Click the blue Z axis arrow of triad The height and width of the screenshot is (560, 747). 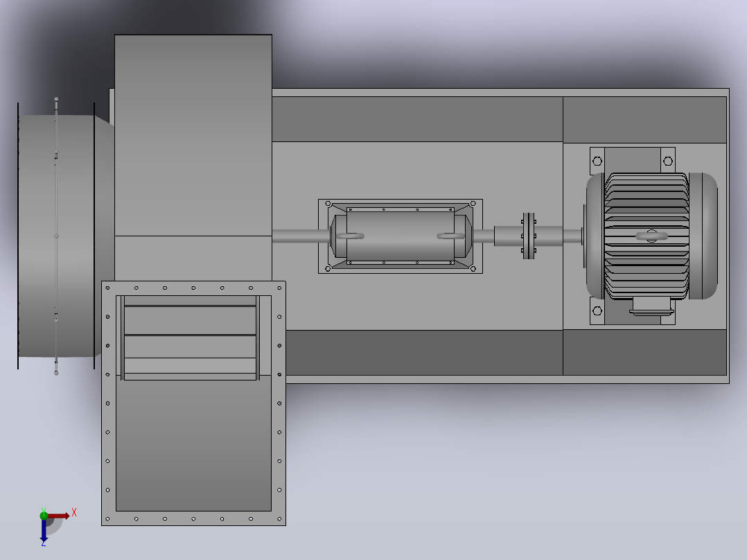(x=44, y=531)
